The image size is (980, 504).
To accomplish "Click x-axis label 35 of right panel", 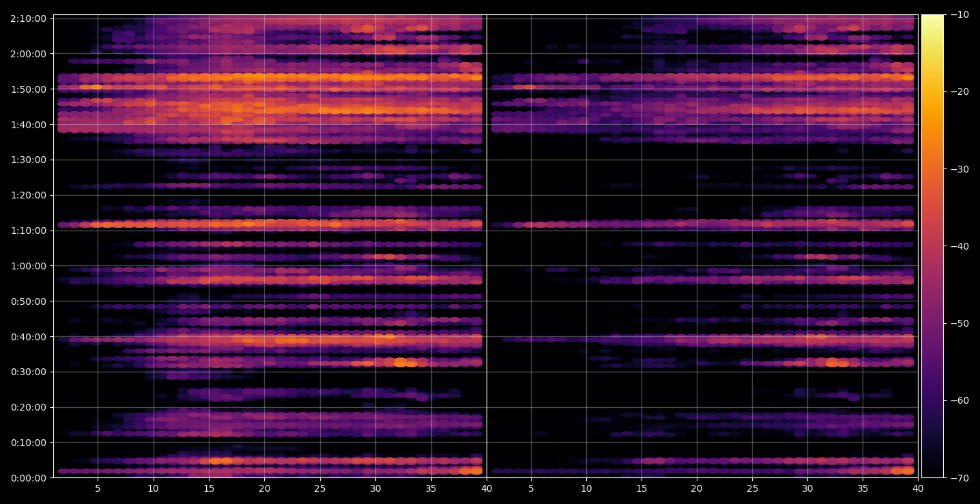I will pos(863,488).
